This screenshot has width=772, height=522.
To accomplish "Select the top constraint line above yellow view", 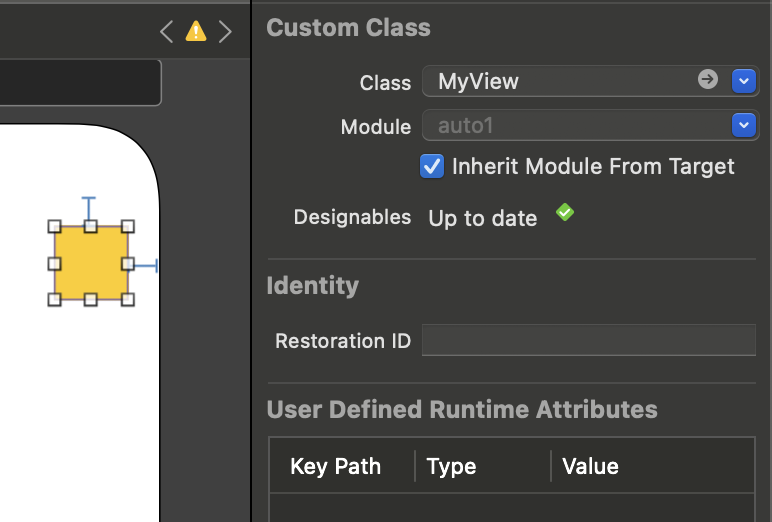I will 89,209.
